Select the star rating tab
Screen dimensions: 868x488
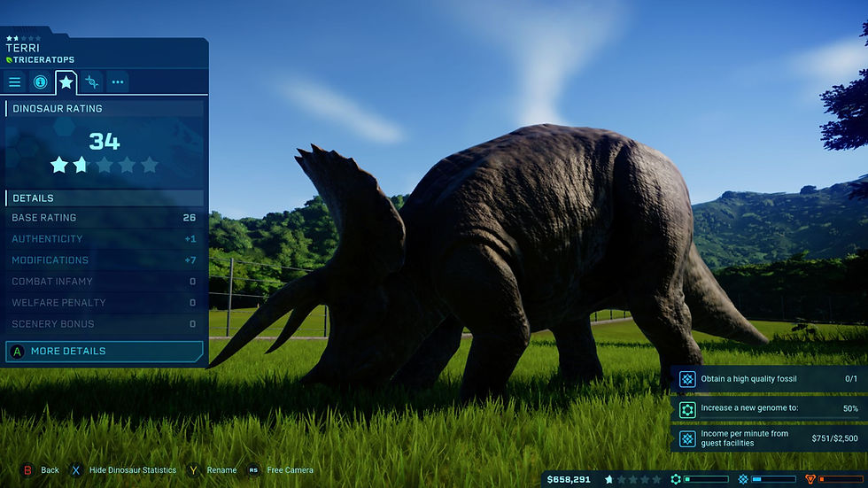click(x=66, y=82)
